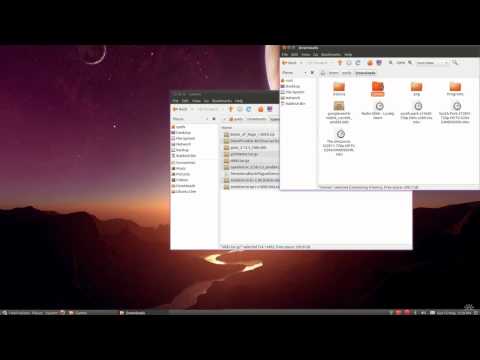Open File menu in Downloads window
480x360 pixels.
[285, 54]
